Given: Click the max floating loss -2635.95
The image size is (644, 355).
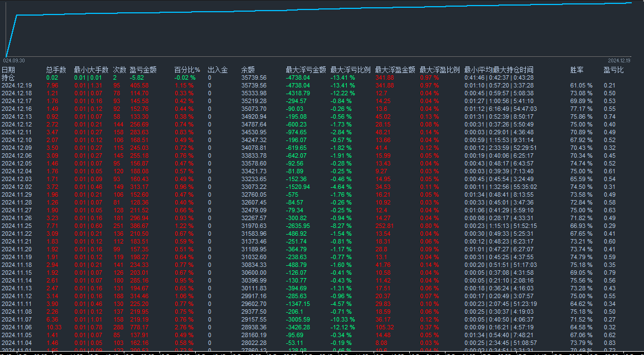Looking at the screenshot, I should pos(298,226).
